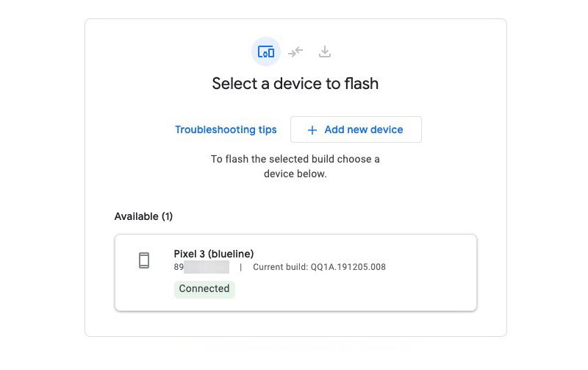The image size is (588, 370).
Task: Click the device below instruction line
Action: [295, 175]
